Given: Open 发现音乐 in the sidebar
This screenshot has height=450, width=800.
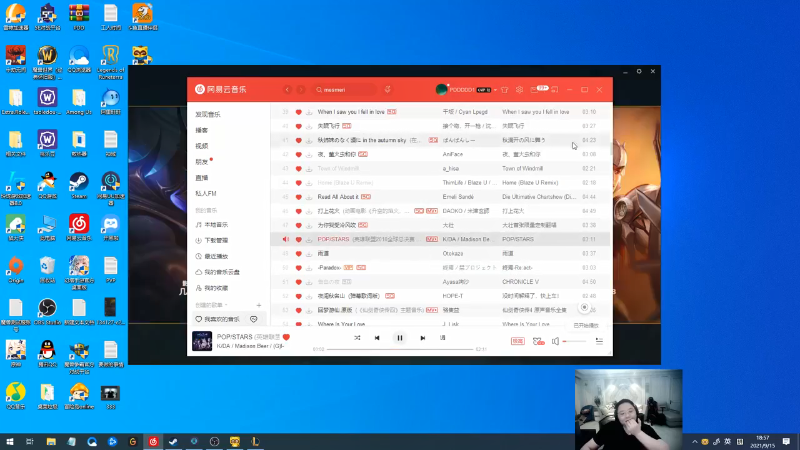Looking at the screenshot, I should pyautogui.click(x=208, y=115).
